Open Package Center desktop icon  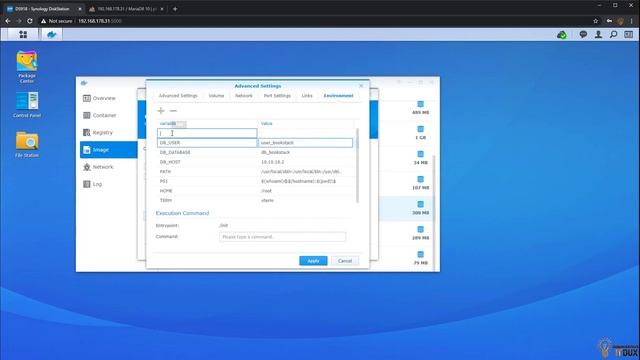[27, 67]
